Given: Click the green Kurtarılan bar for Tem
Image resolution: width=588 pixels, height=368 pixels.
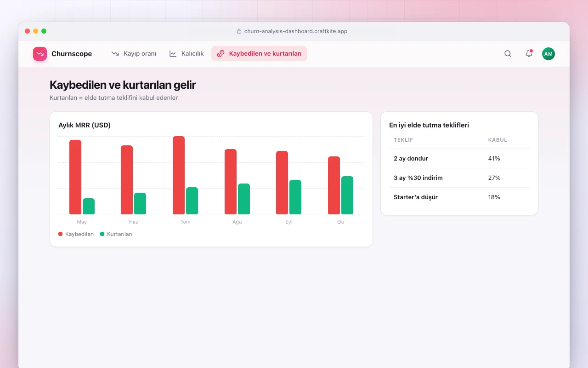Looking at the screenshot, I should coord(192,201).
